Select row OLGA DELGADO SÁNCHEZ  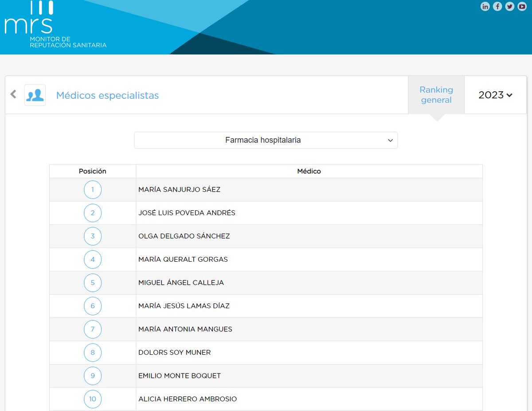pos(266,236)
